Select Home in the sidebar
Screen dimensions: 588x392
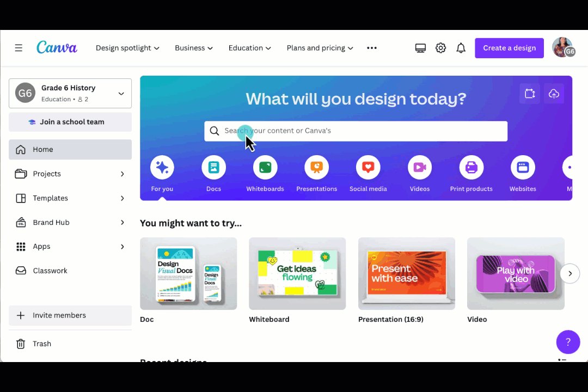[x=70, y=149]
